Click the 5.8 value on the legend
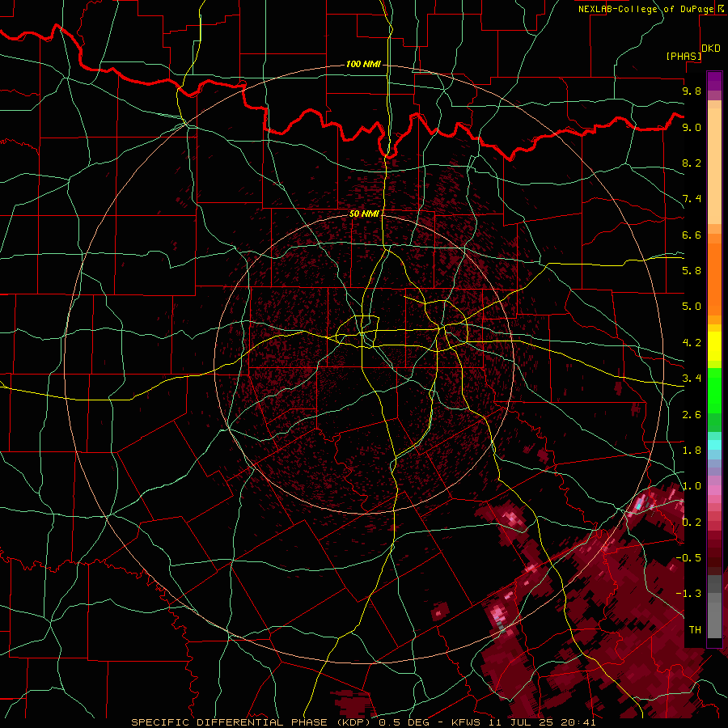The width and height of the screenshot is (728, 728). click(692, 271)
